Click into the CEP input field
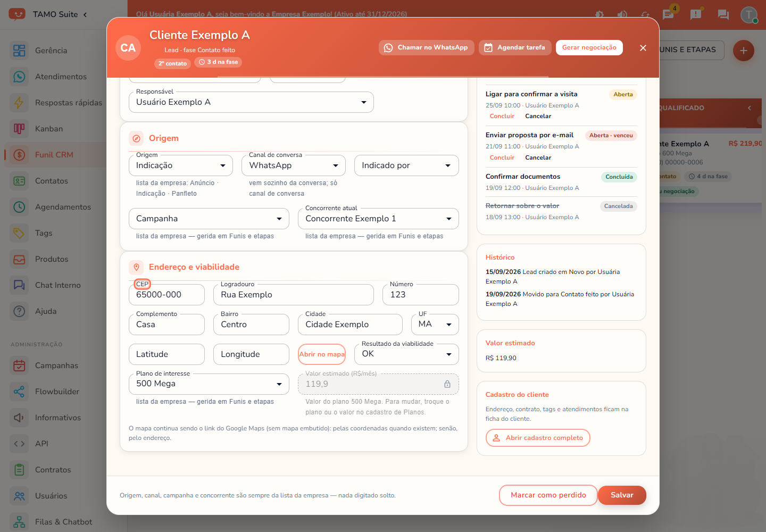 pos(166,295)
